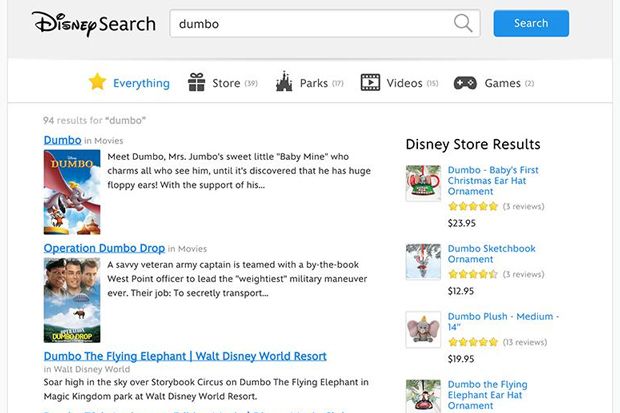Click the gamepad Games icon
620x413 pixels.
465,83
